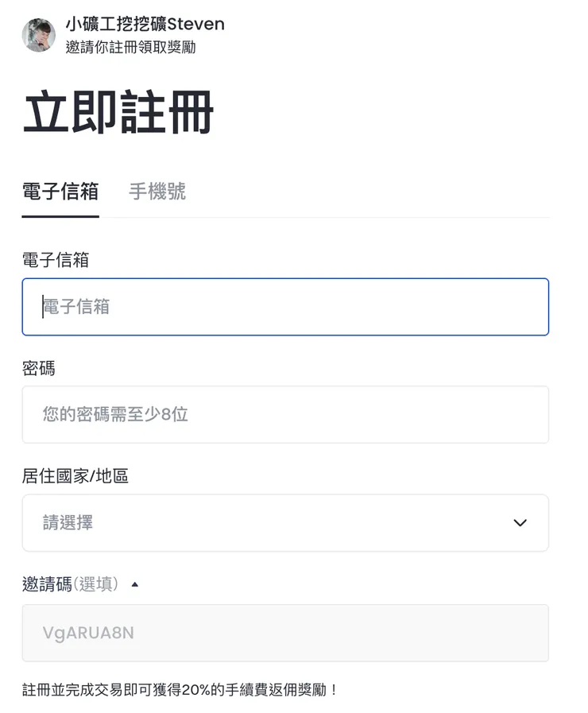The width and height of the screenshot is (588, 713).
Task: Click the username 小礦工挖挖礦Steven
Action: click(x=143, y=25)
